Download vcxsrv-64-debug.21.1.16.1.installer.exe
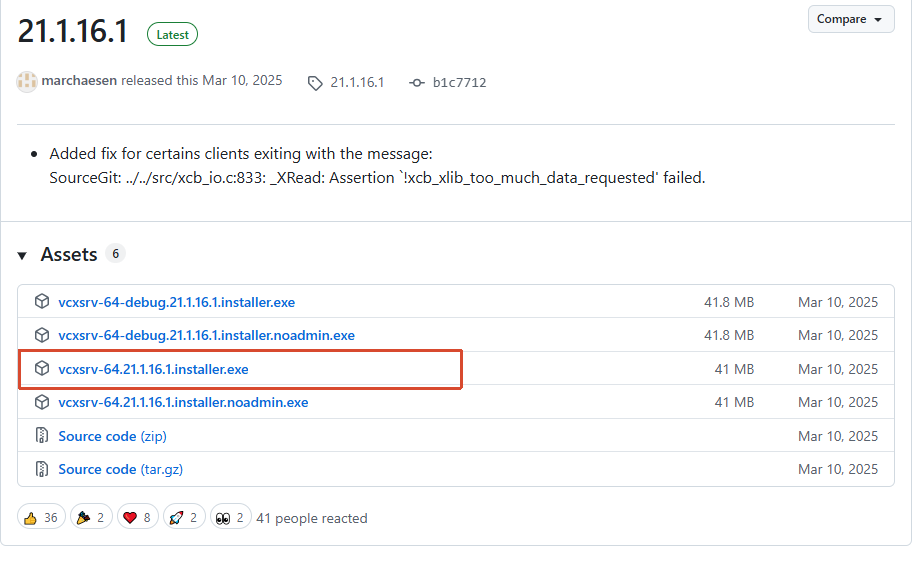Viewport: 923px width, 573px height. coord(177,302)
